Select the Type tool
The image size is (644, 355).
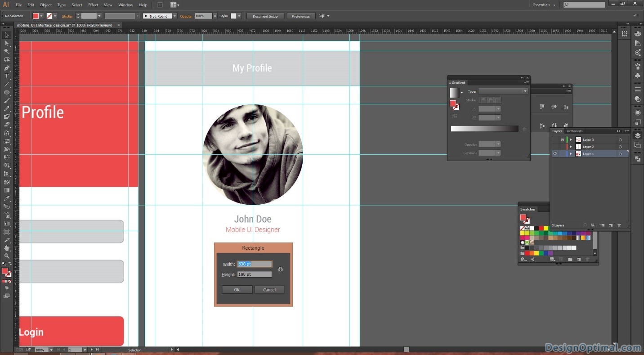[7, 76]
